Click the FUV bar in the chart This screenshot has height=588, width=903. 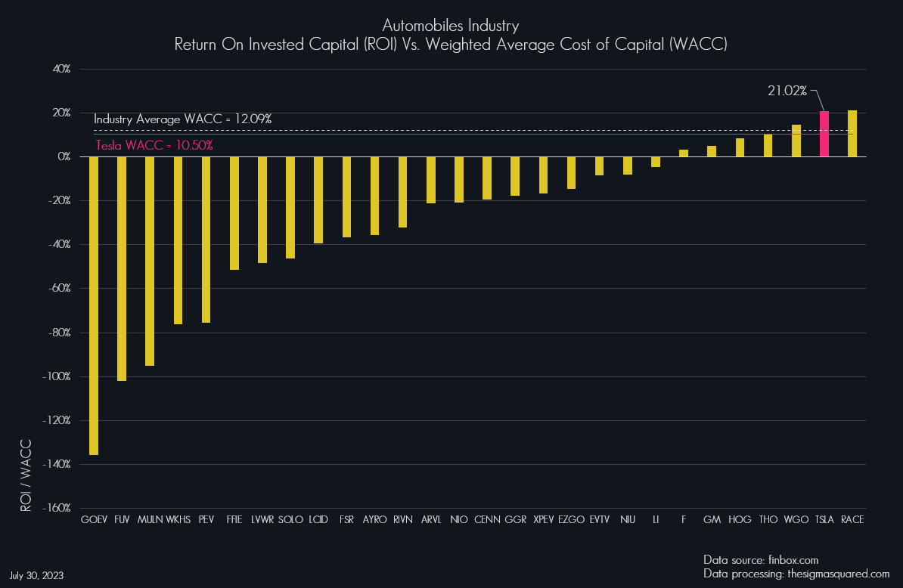pos(122,268)
